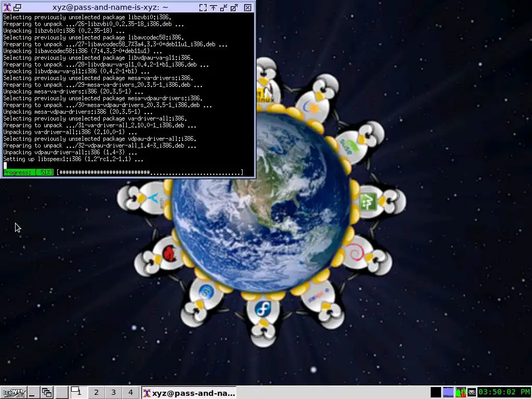Click the 'Setting up libspeex1:i386' line

point(73,159)
